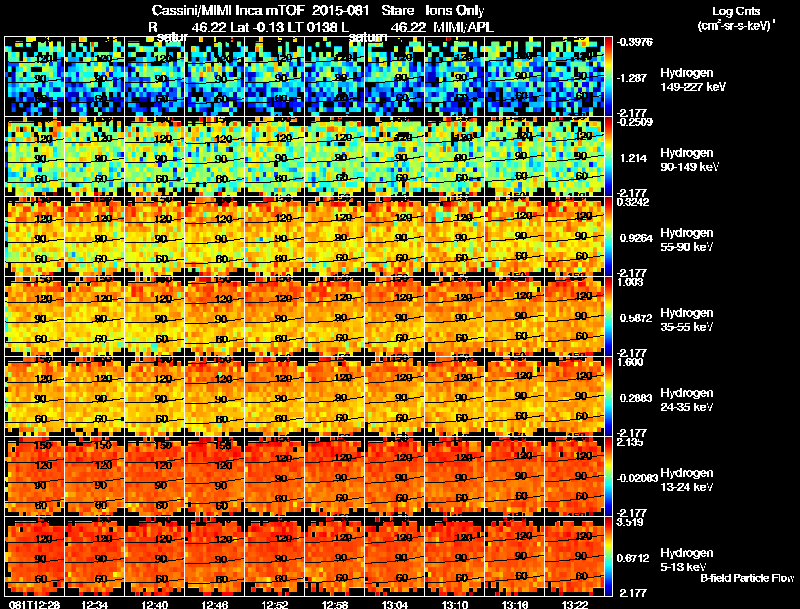Click the '081T12:28' time axis label
Screen dimensions: 800x609
34,604
